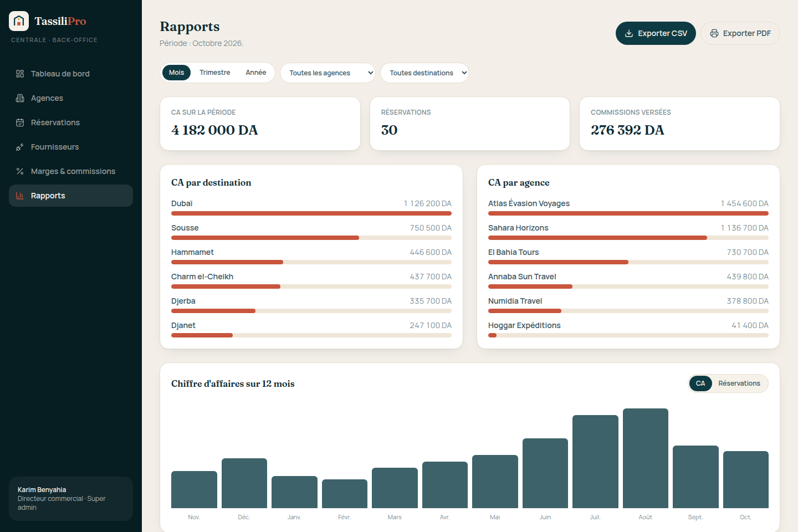This screenshot has width=798, height=532.
Task: Click the Exporter PDF button
Action: (740, 33)
